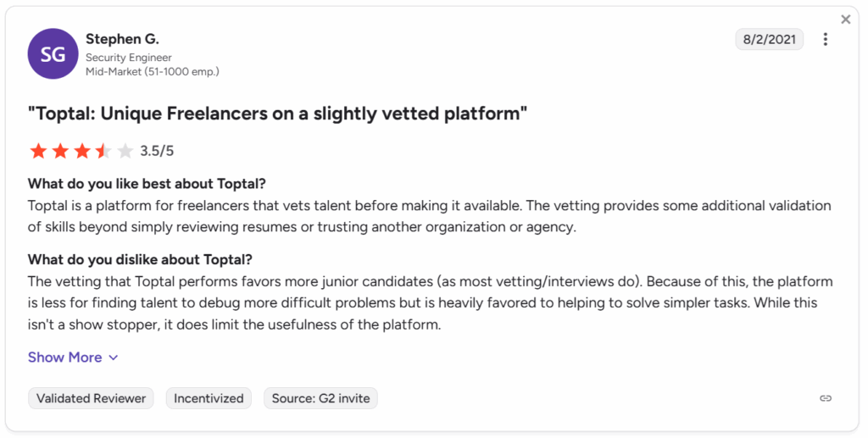Click the 3.5/5 rating score text
868x438 pixels.
pyautogui.click(x=157, y=151)
